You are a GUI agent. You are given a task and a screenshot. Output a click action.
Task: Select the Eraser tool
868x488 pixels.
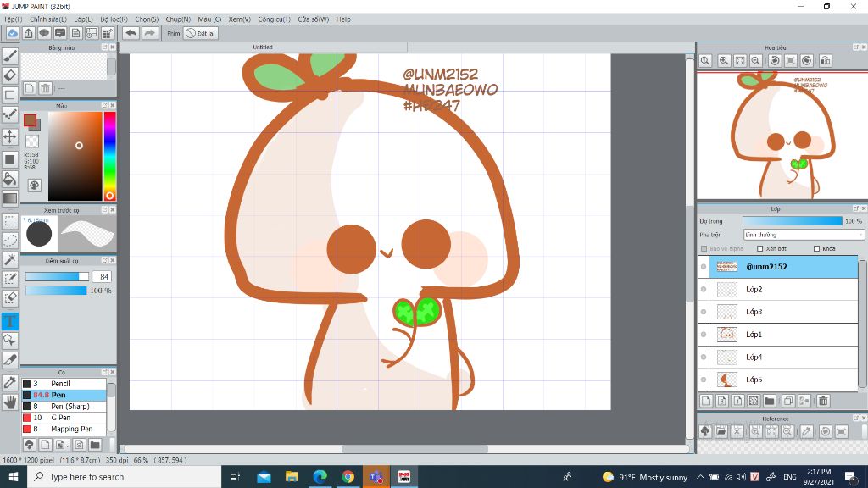[10, 75]
